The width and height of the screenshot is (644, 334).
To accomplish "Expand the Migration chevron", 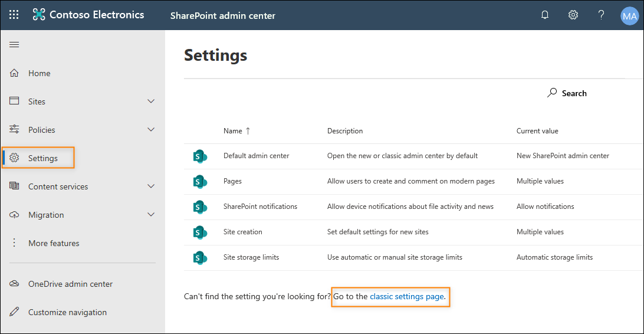I will tap(151, 214).
